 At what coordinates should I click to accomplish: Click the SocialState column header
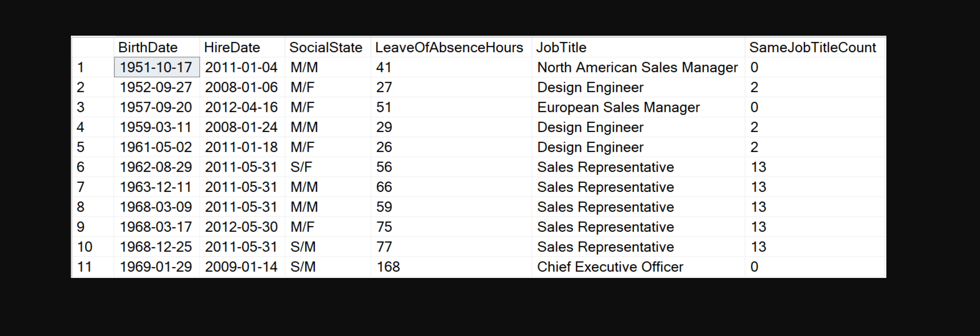328,47
